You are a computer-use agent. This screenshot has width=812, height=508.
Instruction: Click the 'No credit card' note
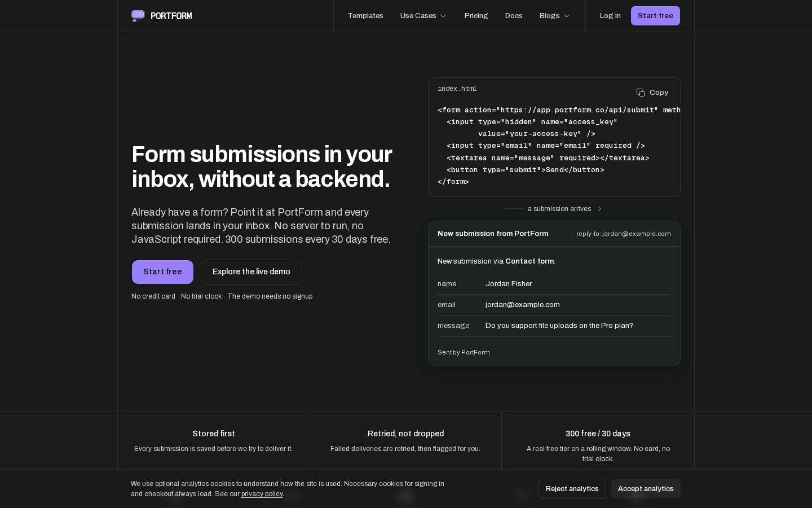[x=153, y=296]
